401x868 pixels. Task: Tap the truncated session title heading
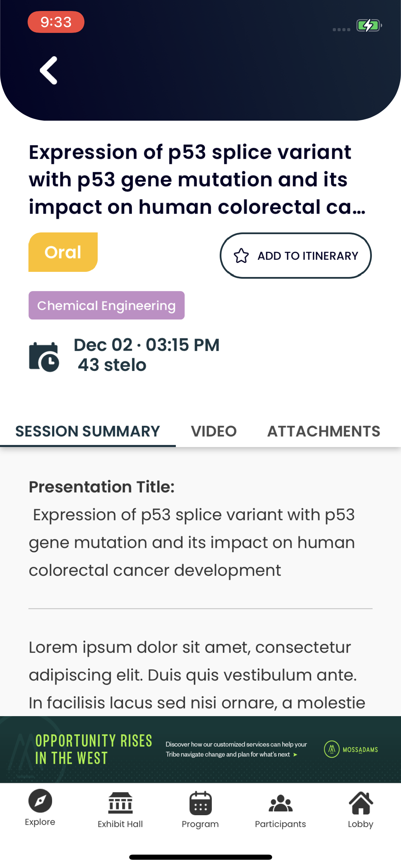[x=197, y=180]
